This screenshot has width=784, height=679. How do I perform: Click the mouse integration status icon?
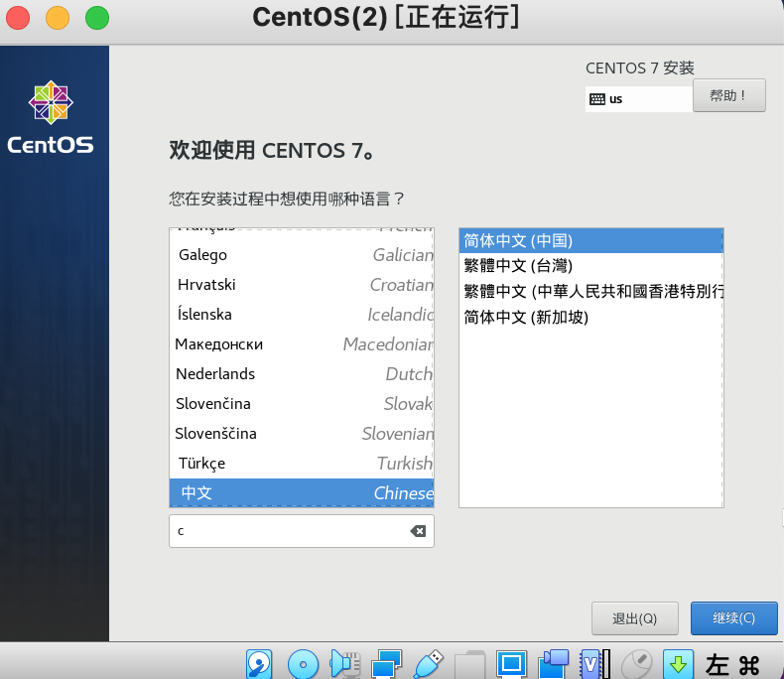pos(636,664)
